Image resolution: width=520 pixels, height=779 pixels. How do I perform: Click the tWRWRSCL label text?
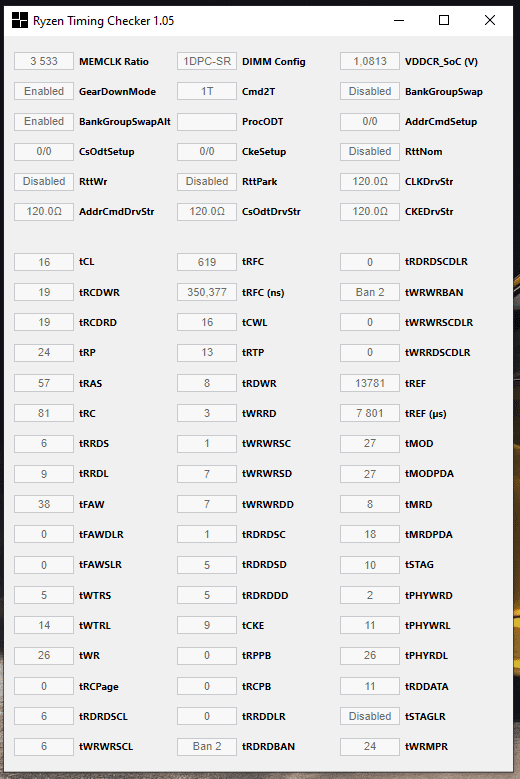coord(106,746)
